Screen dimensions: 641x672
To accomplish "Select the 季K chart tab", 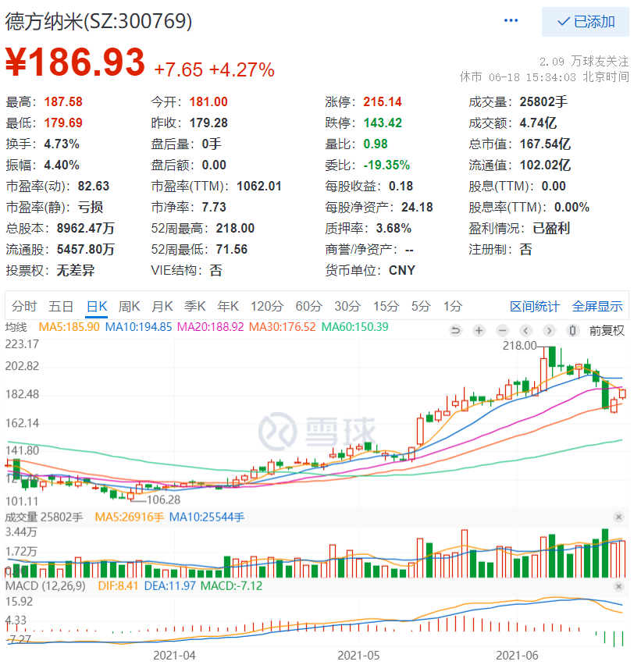I will coord(194,306).
